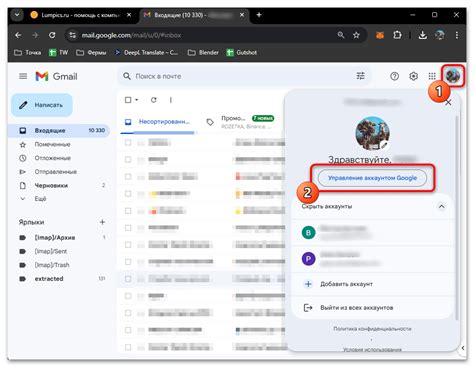Open the tab search dropdown arrow

(x=17, y=15)
